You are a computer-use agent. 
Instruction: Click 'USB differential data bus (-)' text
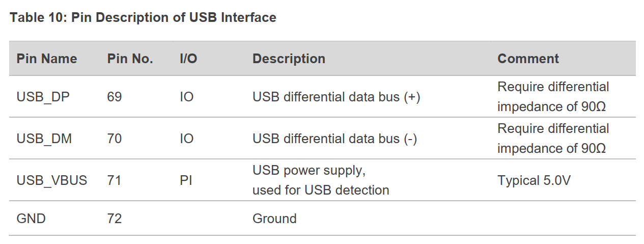coord(334,138)
